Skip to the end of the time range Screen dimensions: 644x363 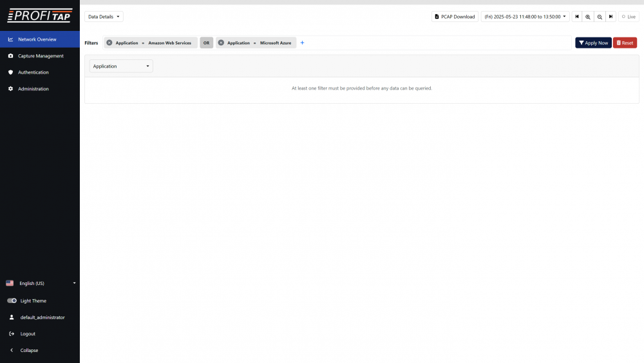[x=611, y=17]
